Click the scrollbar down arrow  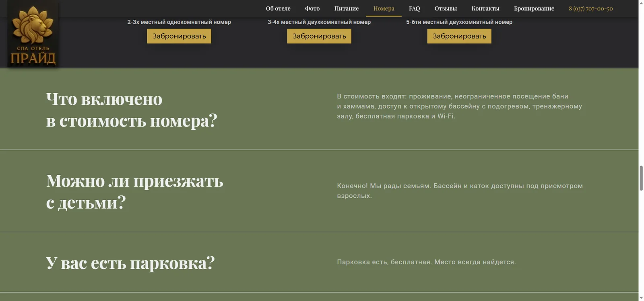tap(641, 298)
